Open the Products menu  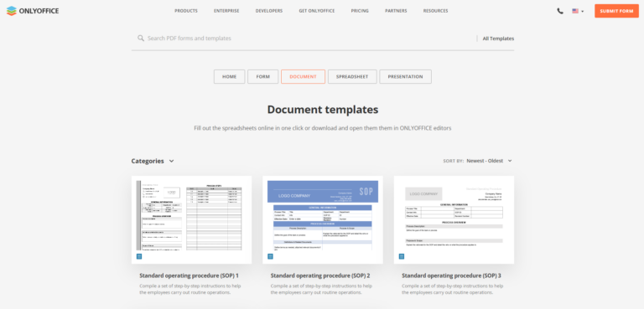click(x=186, y=11)
